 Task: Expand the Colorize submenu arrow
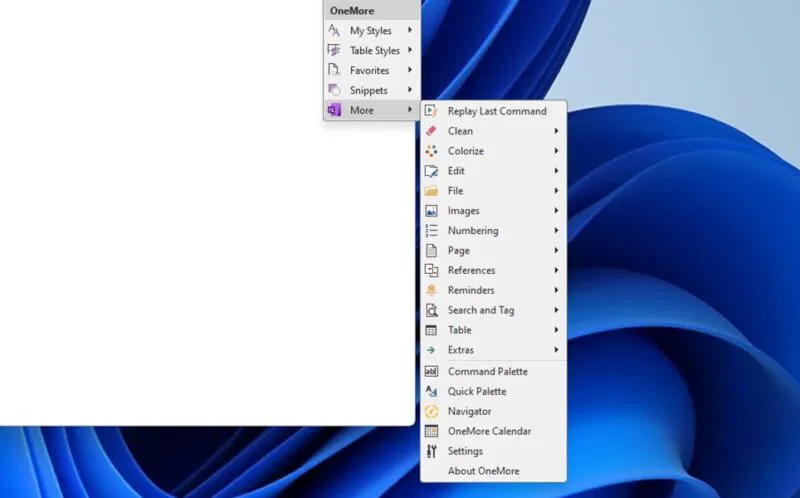tap(556, 151)
